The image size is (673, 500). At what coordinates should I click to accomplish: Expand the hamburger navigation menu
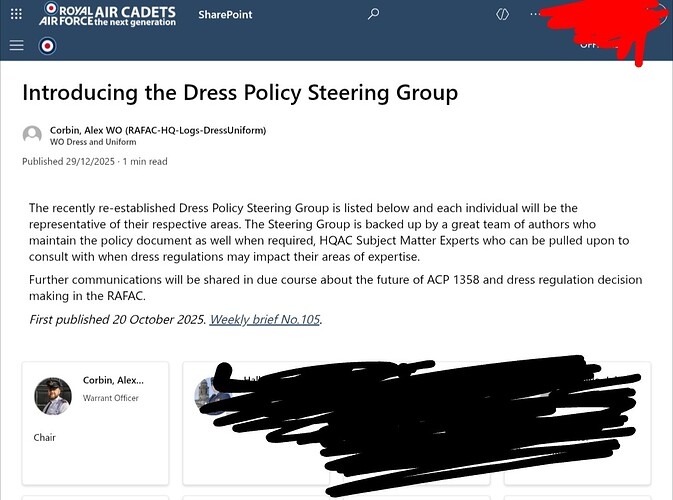click(x=16, y=45)
